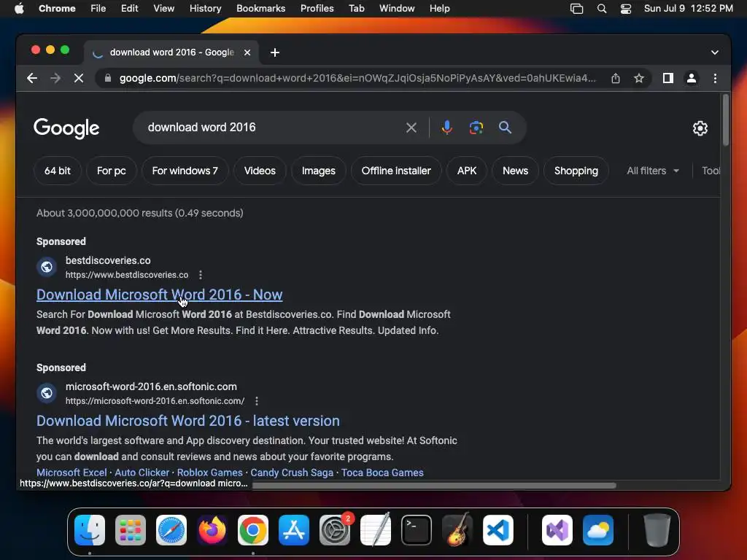Open the Bookmarks menu

(x=260, y=9)
